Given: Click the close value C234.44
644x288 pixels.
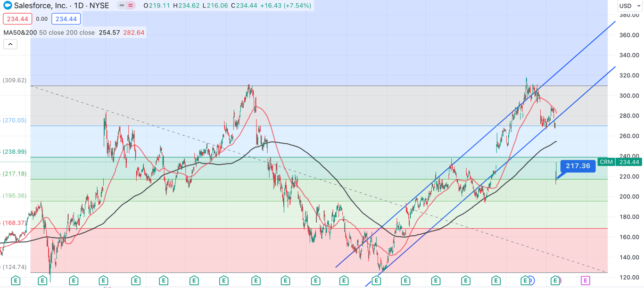Looking at the screenshot, I should 245,6.
